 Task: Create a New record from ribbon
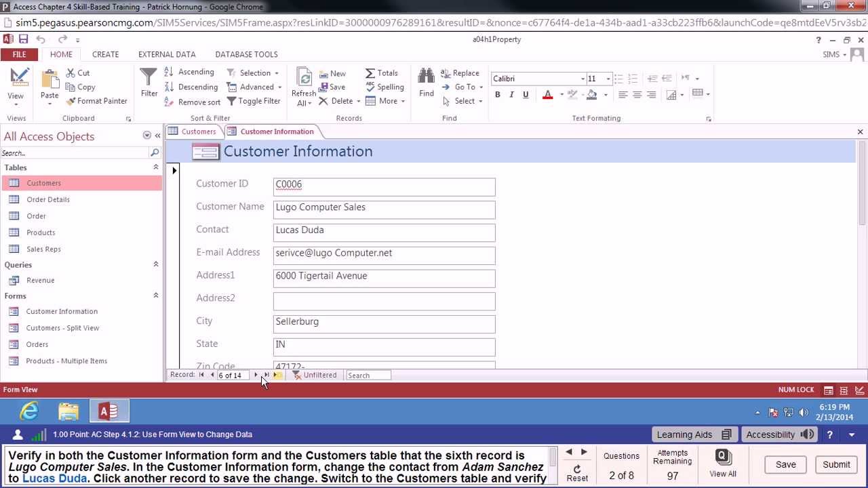(332, 73)
